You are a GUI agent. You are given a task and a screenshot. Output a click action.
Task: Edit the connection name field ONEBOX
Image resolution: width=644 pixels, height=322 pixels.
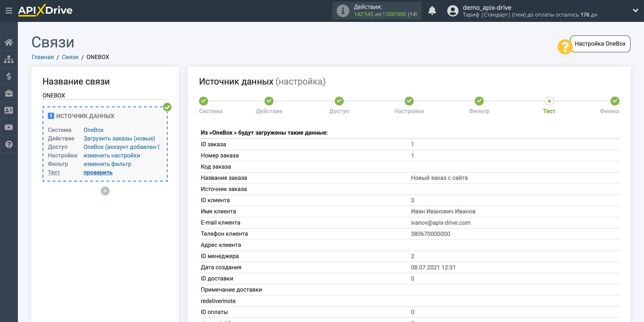(105, 95)
